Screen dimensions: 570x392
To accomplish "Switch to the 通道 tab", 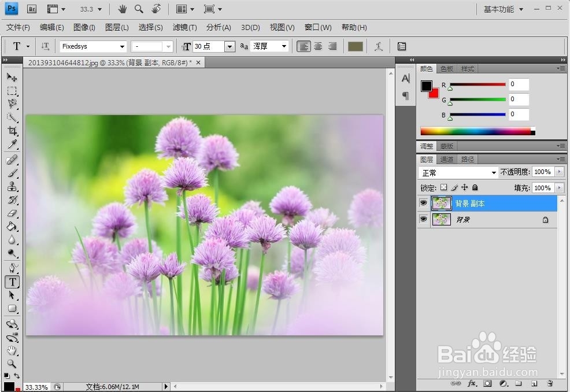I will click(446, 159).
